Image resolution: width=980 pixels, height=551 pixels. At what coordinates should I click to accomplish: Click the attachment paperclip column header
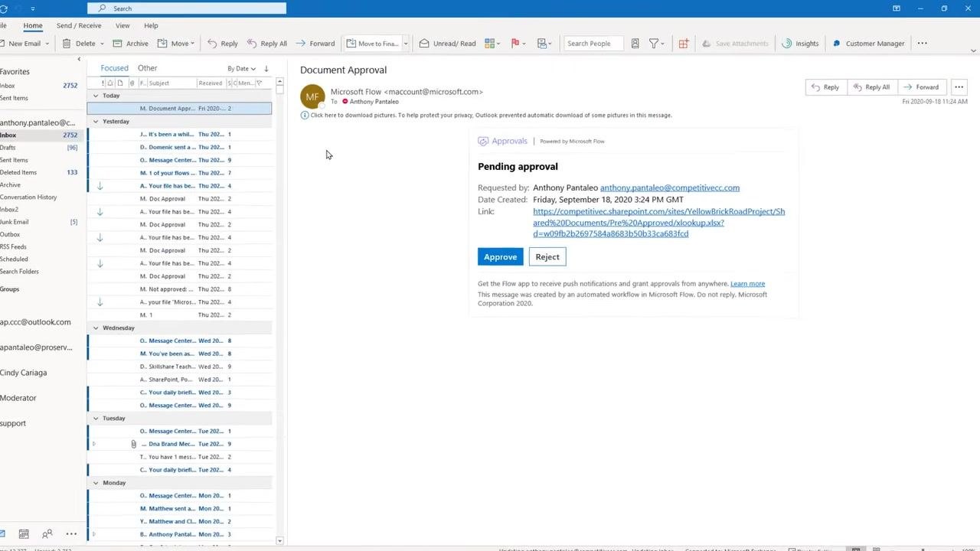(132, 83)
